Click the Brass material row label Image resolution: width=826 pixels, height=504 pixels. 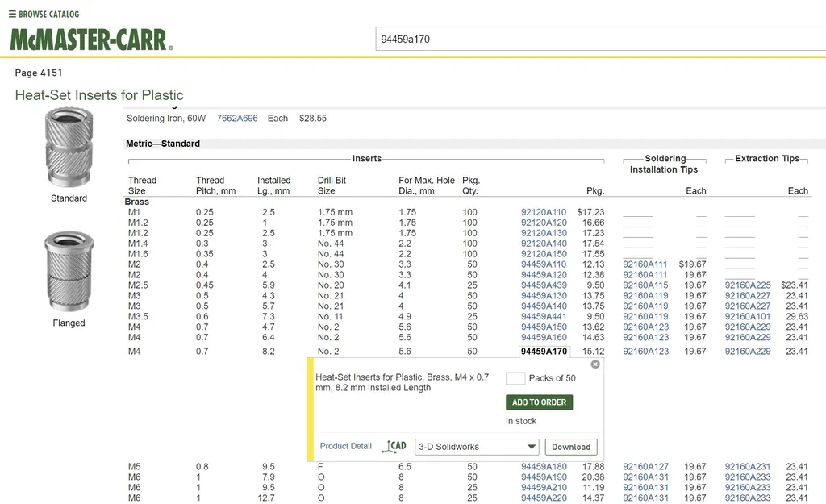point(137,202)
